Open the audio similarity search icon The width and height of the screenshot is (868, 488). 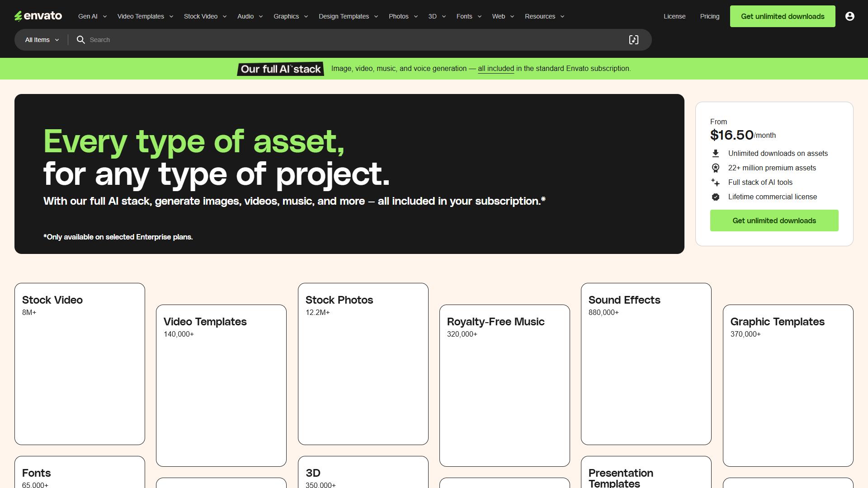634,40
